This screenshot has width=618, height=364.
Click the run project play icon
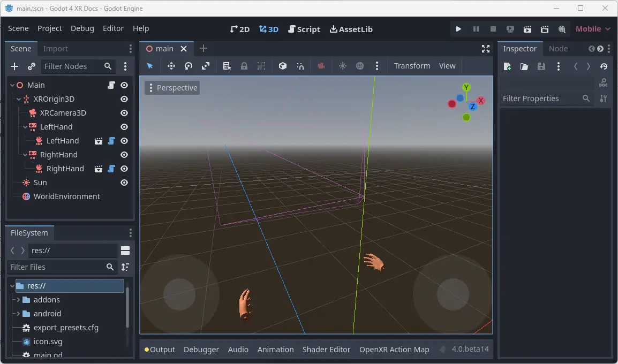pyautogui.click(x=458, y=29)
